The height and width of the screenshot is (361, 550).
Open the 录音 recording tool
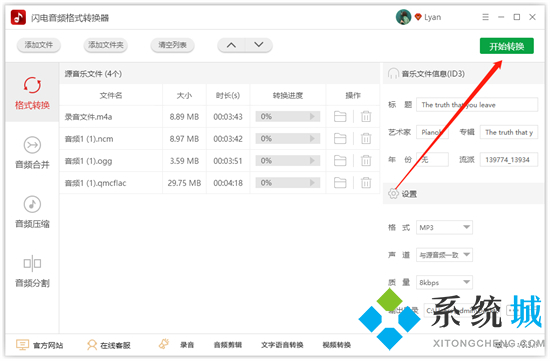tap(187, 345)
